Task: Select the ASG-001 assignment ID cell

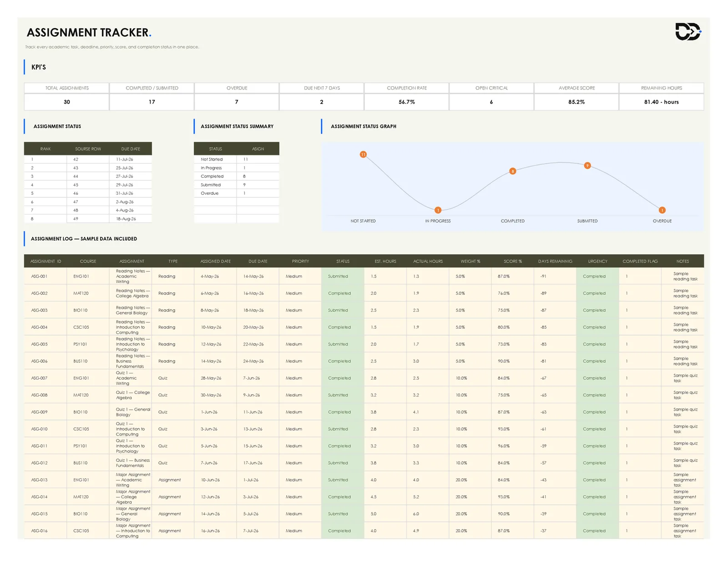Action: click(45, 276)
